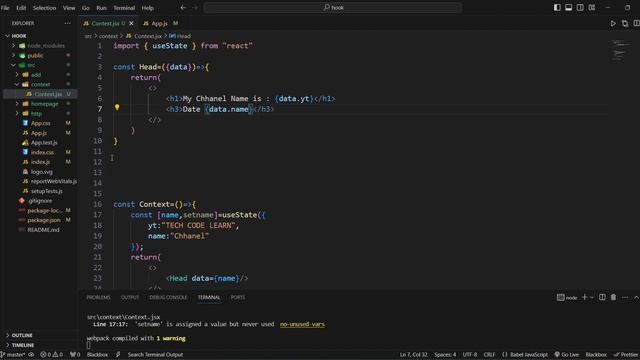Image resolution: width=640 pixels, height=360 pixels.
Task: Open .gitignore in the explorer
Action: [40, 201]
